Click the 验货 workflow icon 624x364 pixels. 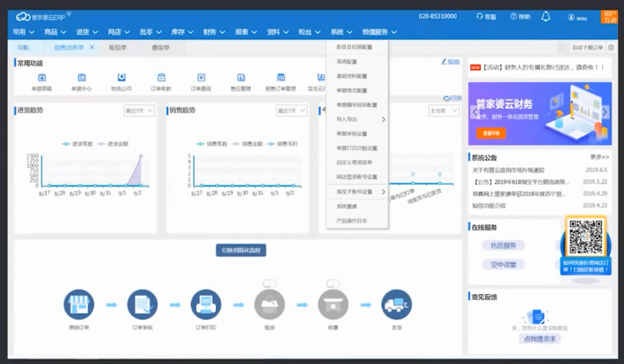coord(270,304)
